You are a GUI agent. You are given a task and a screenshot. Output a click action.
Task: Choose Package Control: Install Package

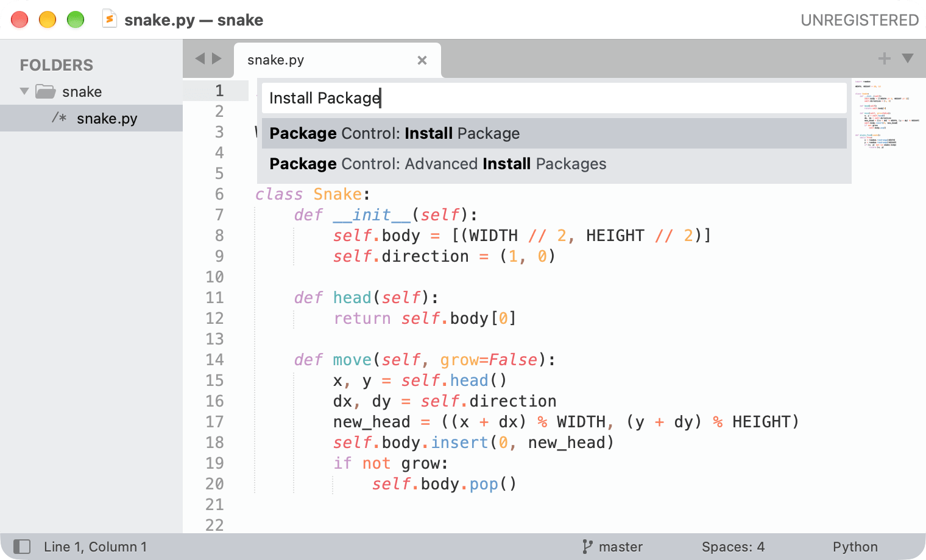pos(554,133)
